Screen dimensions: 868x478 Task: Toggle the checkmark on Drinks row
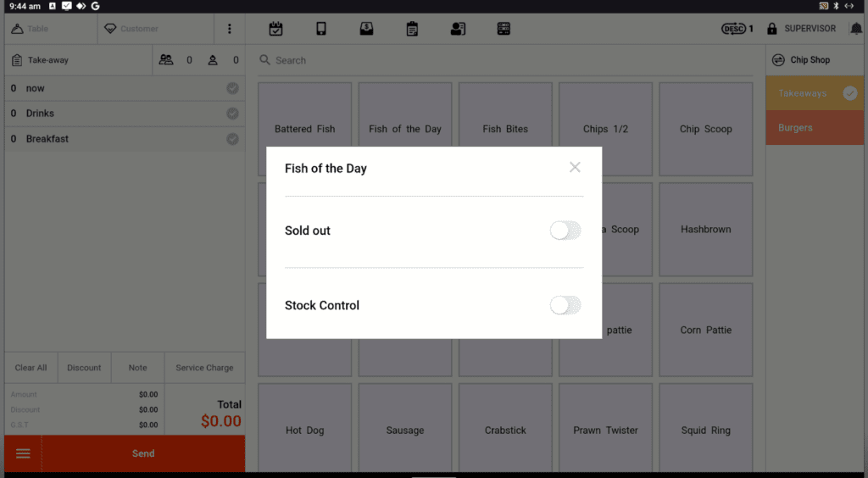[x=232, y=114]
